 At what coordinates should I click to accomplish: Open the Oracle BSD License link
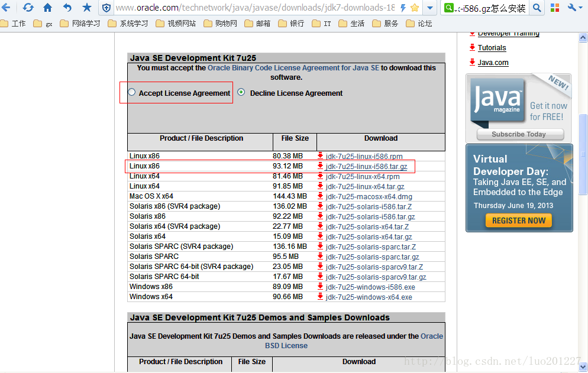[x=354, y=340]
